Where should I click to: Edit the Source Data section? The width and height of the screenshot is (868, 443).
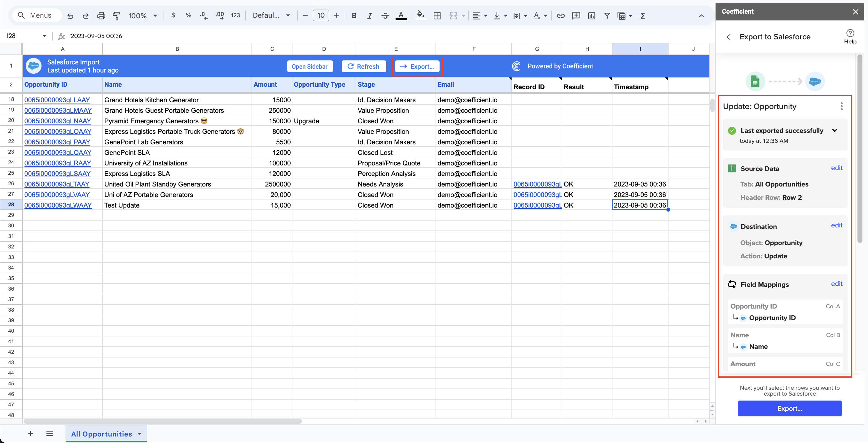pos(837,168)
